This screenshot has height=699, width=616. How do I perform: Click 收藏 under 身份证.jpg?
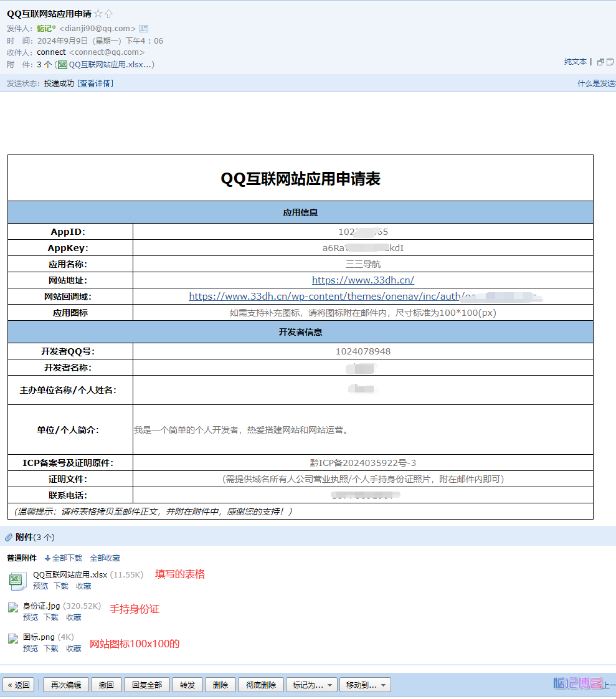coord(73,617)
